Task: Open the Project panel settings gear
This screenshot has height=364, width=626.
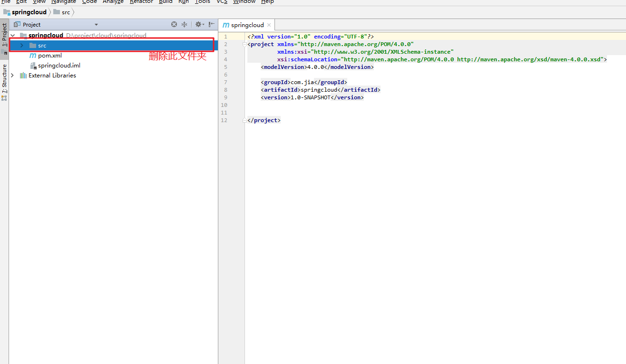Action: 199,24
